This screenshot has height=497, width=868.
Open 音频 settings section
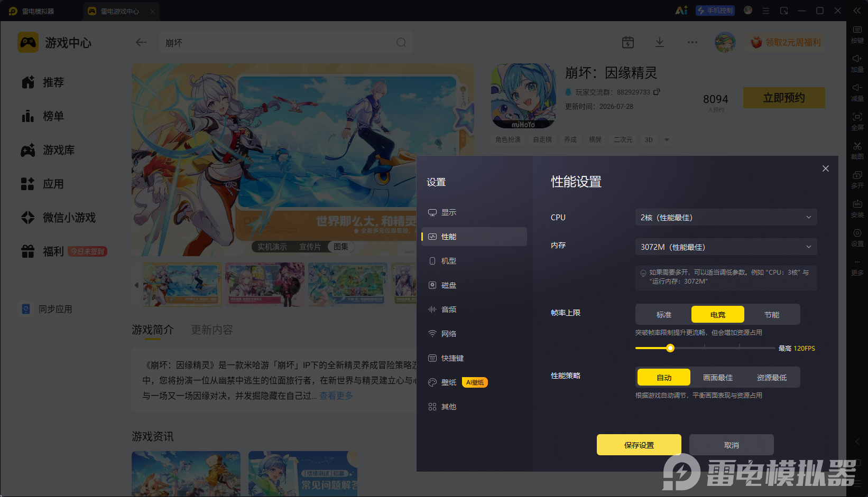click(474, 310)
